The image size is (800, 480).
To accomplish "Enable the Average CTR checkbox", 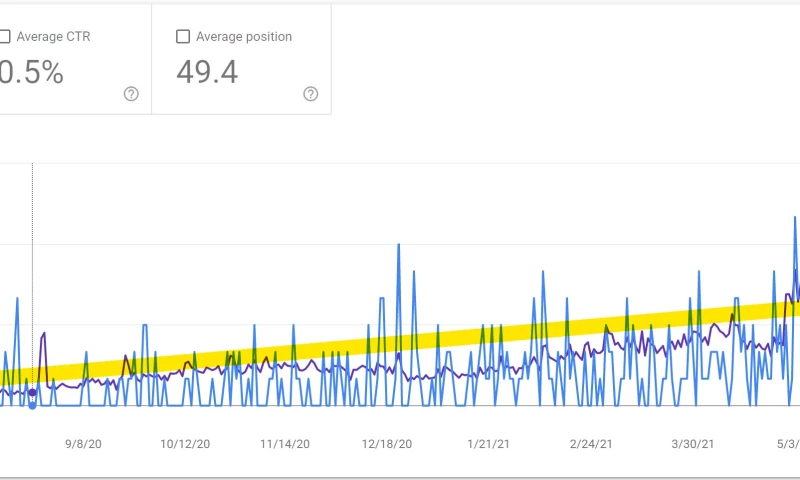I will [4, 37].
